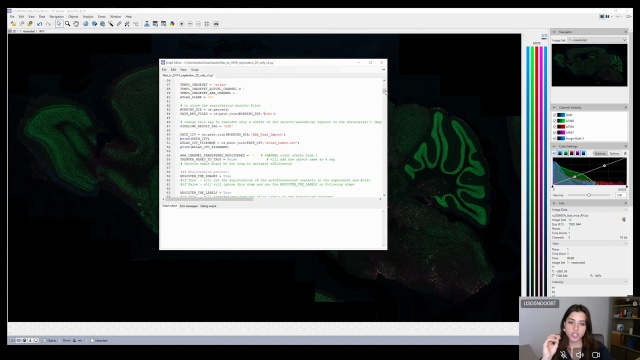Click the stamp/import icon in toolbar

click(x=147, y=24)
